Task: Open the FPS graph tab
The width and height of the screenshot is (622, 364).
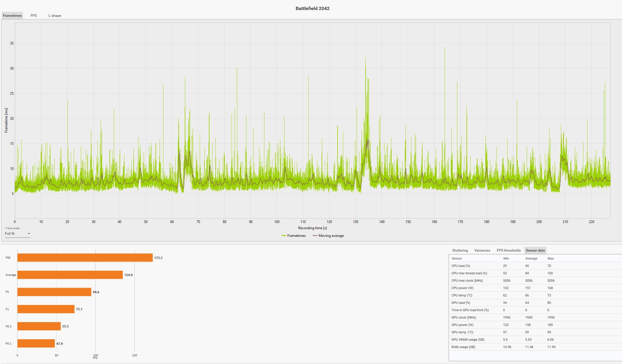Action: [34, 16]
